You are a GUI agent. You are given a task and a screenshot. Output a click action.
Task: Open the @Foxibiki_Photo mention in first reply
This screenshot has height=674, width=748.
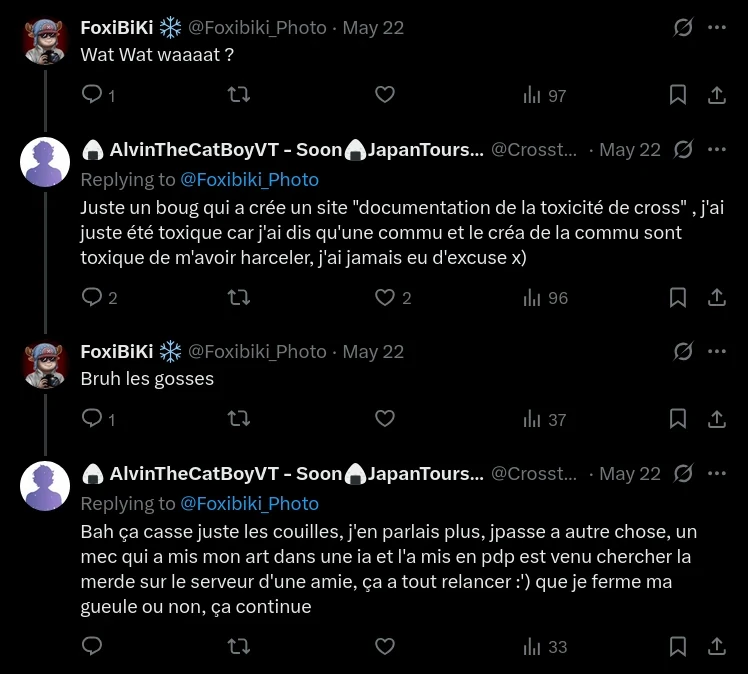coord(249,180)
